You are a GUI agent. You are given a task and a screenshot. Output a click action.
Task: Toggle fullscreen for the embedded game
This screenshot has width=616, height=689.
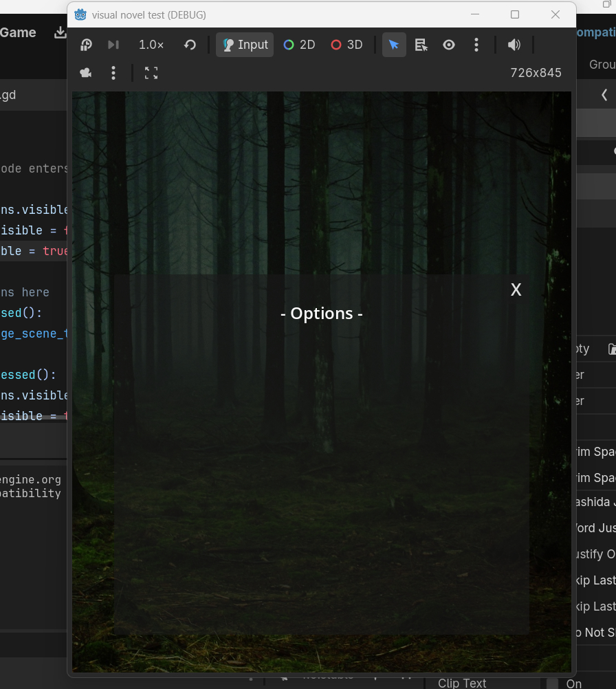point(151,73)
